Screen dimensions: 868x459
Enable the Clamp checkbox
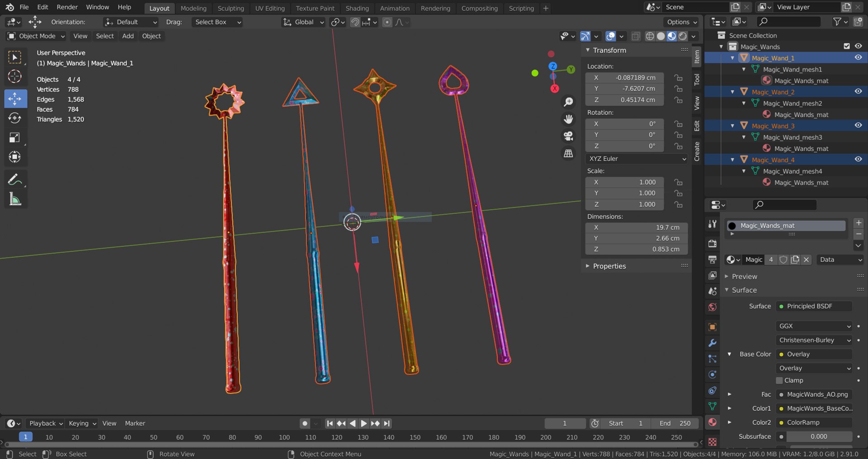[x=779, y=380]
